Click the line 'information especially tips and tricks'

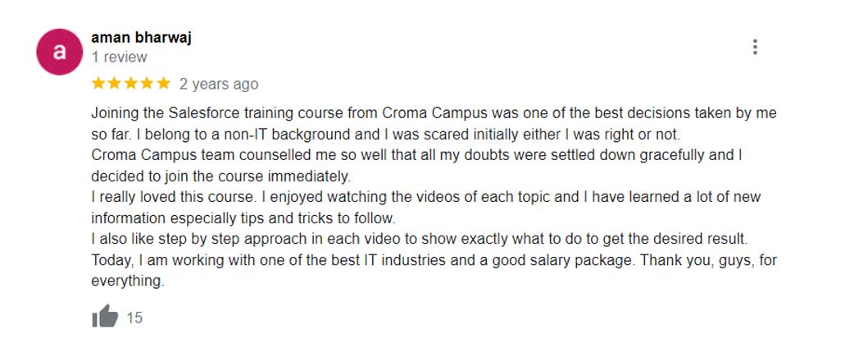point(243,218)
